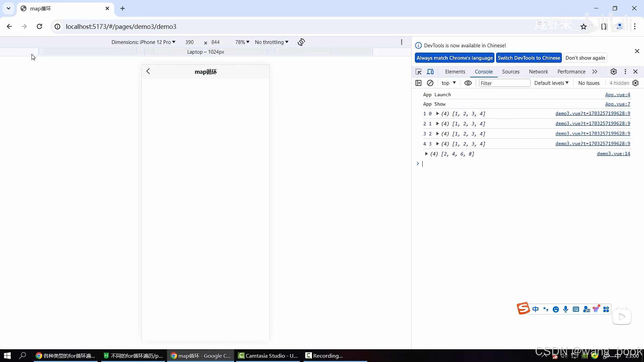644x362 pixels.
Task: Go back in the map循环 app page
Action: [x=148, y=71]
